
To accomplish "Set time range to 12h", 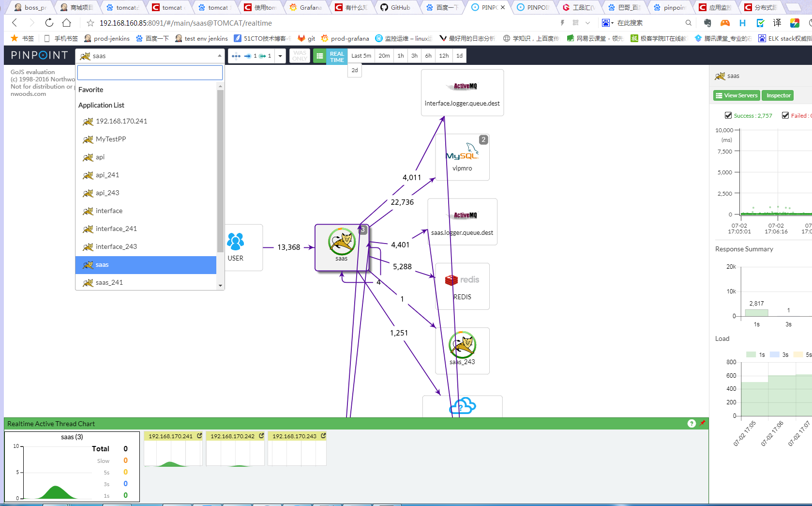I will [444, 56].
